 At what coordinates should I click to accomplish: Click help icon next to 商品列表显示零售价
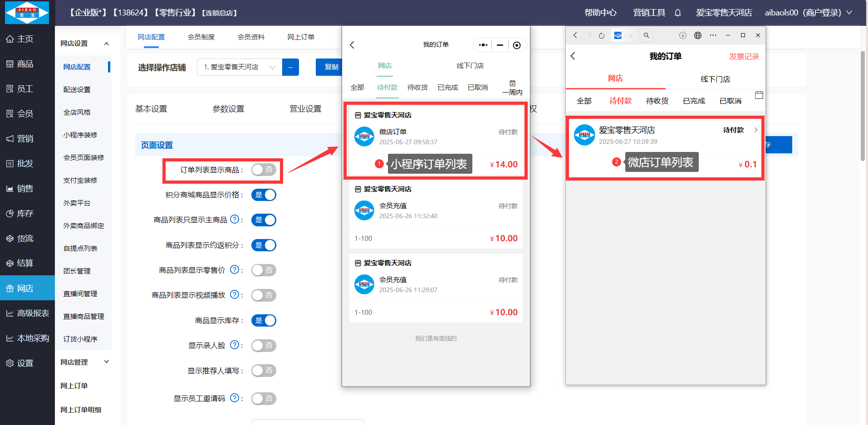[235, 270]
